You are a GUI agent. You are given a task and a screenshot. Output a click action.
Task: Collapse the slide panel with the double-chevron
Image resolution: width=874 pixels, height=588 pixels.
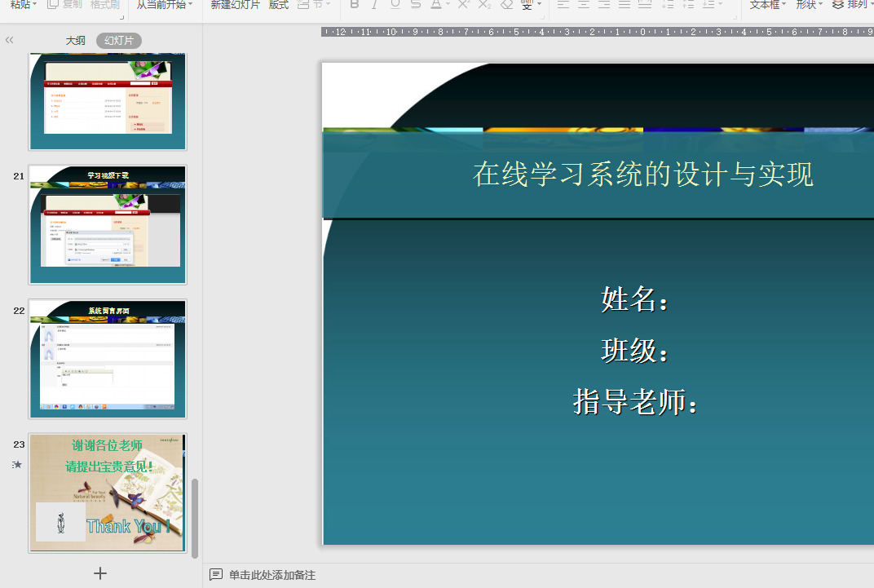10,40
